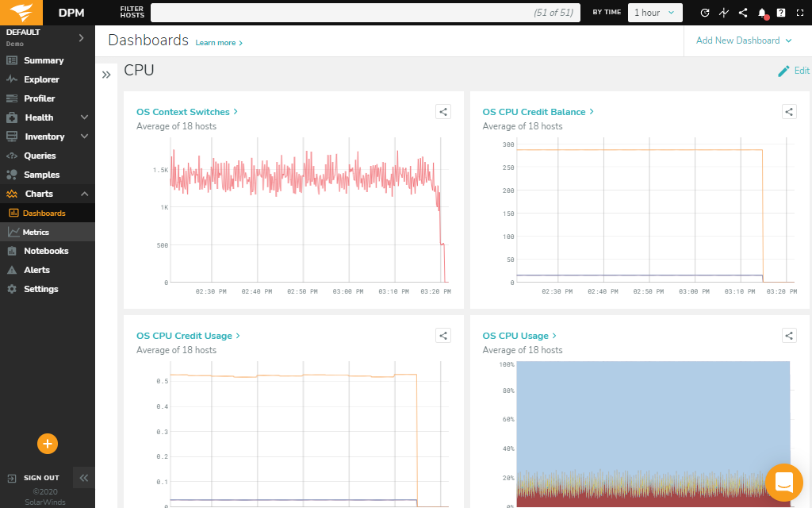Click the notifications bell icon
Image resolution: width=812 pixels, height=508 pixels.
(762, 13)
